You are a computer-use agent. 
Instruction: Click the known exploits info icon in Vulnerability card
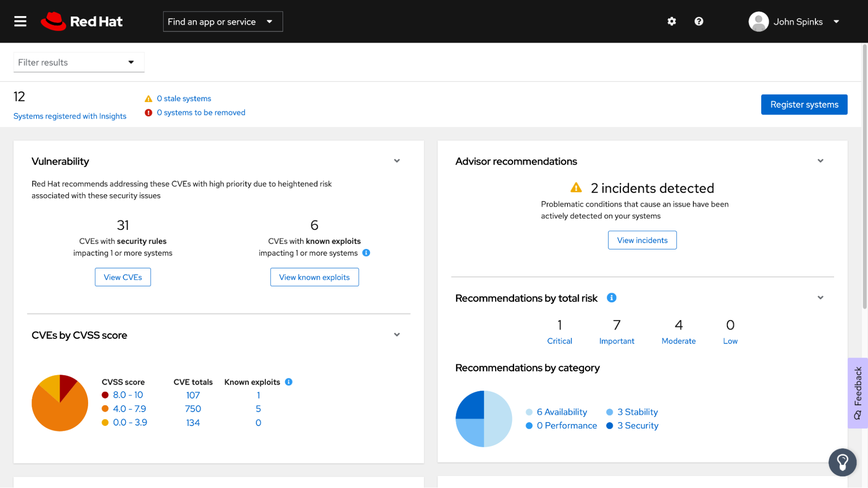pos(366,253)
